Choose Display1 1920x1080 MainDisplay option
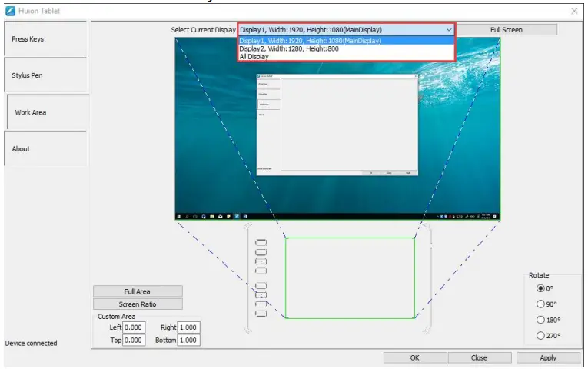Screen dimensions: 588x369 [x=346, y=41]
